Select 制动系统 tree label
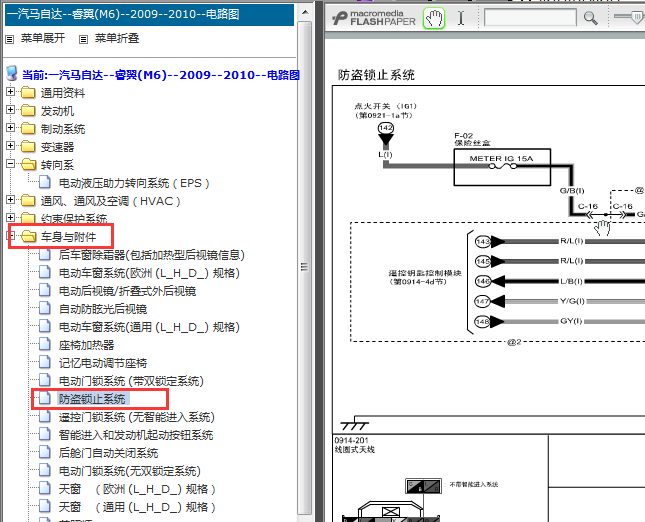The height and width of the screenshot is (522, 645). point(63,129)
